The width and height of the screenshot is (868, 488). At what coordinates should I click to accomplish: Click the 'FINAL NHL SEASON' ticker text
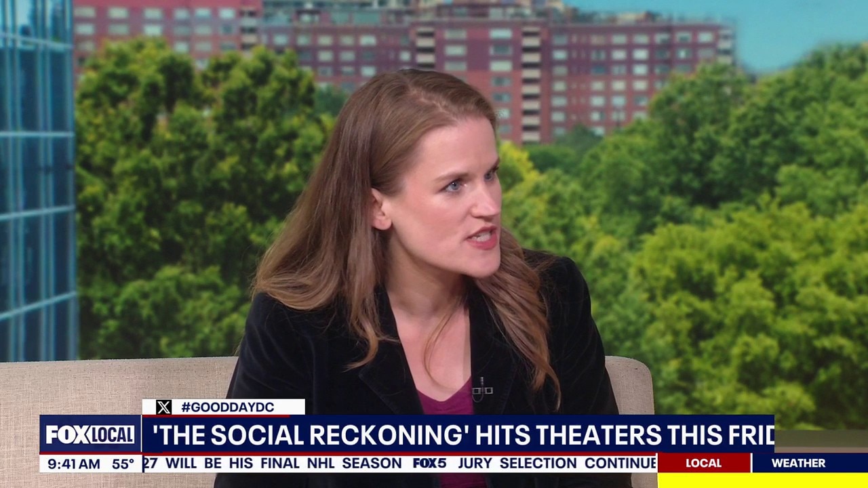[x=330, y=464]
